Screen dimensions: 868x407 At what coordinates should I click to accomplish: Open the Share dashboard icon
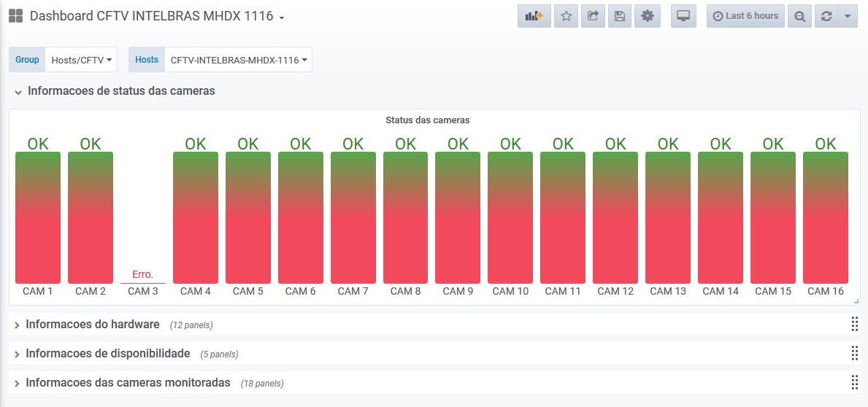click(x=593, y=16)
